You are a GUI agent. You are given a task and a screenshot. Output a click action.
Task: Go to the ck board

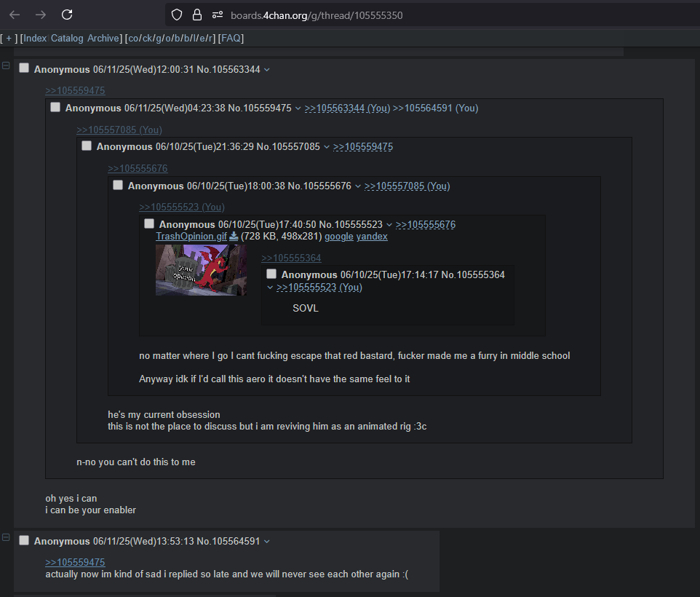coord(147,39)
